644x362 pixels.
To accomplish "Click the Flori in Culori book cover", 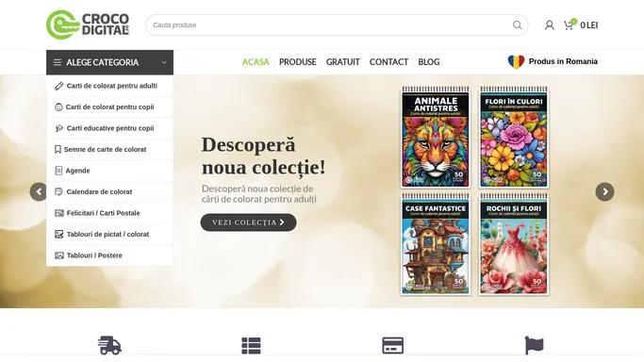I will pyautogui.click(x=513, y=137).
